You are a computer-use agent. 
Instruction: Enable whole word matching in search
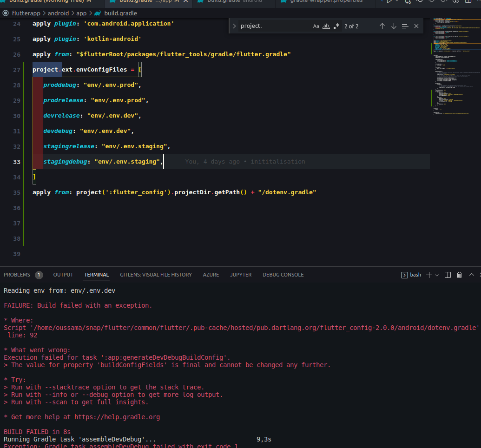coord(326,26)
